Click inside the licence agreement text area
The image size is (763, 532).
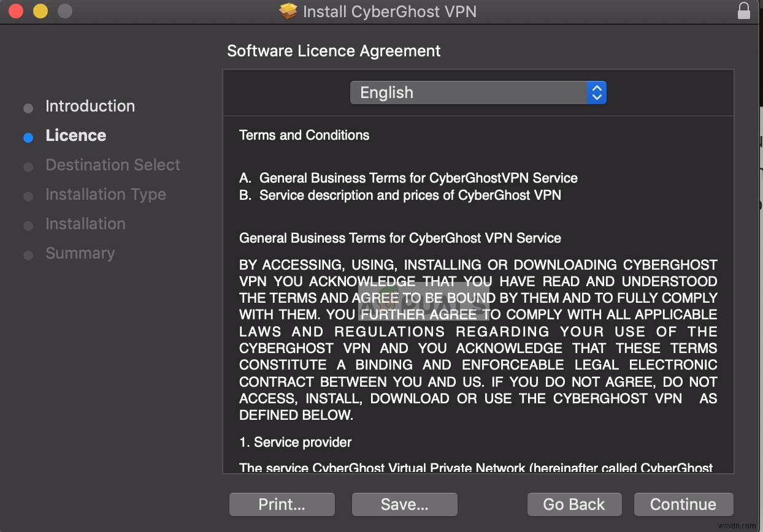click(478, 294)
